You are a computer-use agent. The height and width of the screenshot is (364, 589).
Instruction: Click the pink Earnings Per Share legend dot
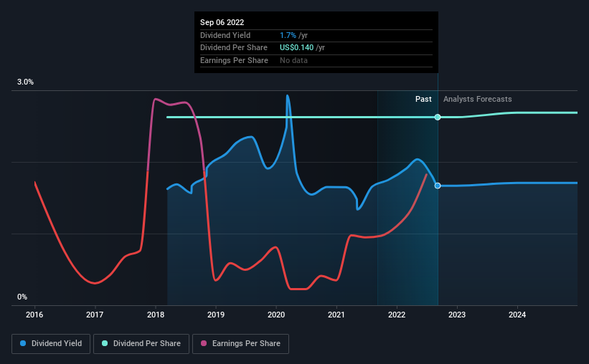click(x=204, y=343)
